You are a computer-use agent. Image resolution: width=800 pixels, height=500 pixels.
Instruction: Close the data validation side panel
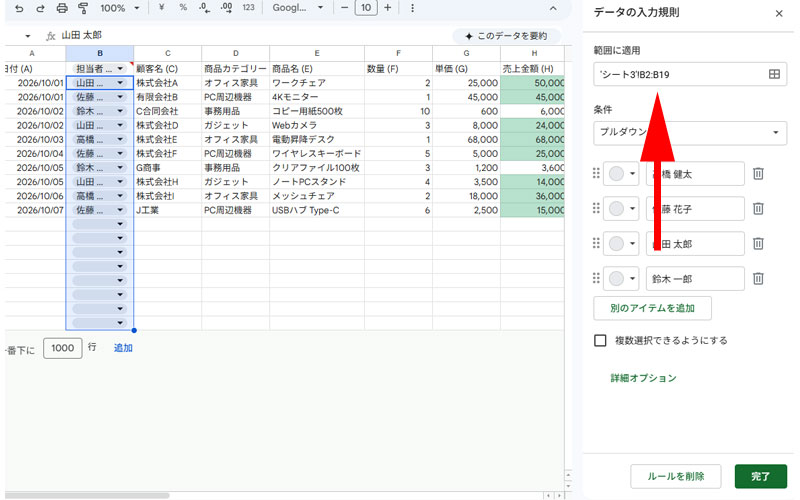click(779, 13)
